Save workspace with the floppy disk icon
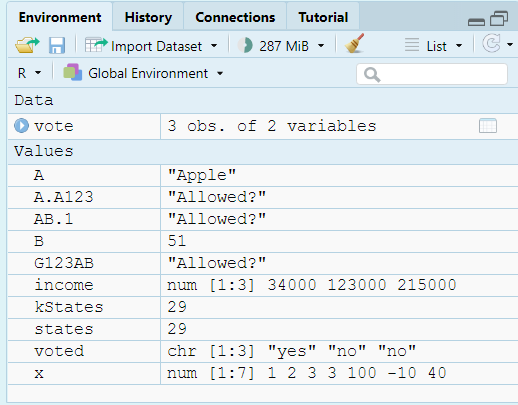Viewport: 518px width, 405px height. (x=57, y=45)
